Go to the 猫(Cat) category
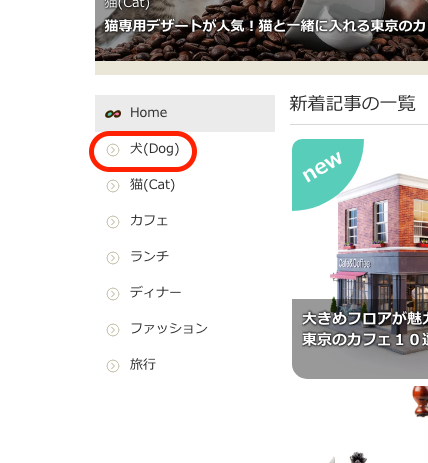 click(152, 185)
